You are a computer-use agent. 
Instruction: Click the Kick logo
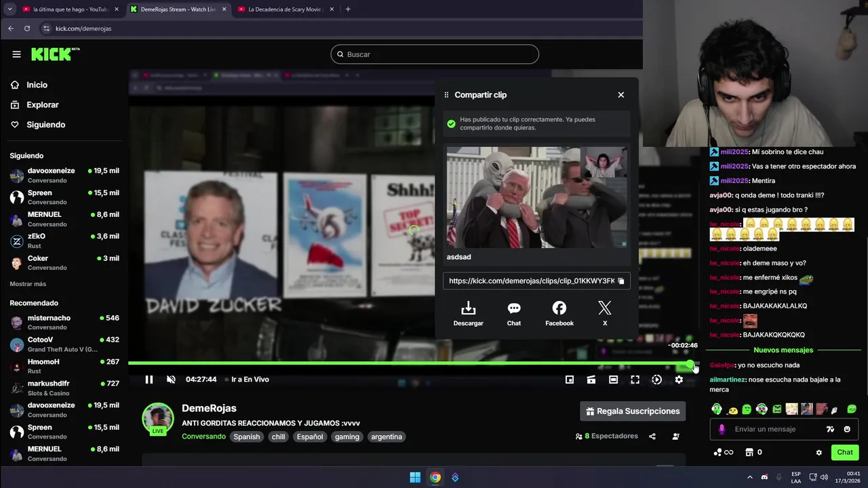(x=55, y=54)
